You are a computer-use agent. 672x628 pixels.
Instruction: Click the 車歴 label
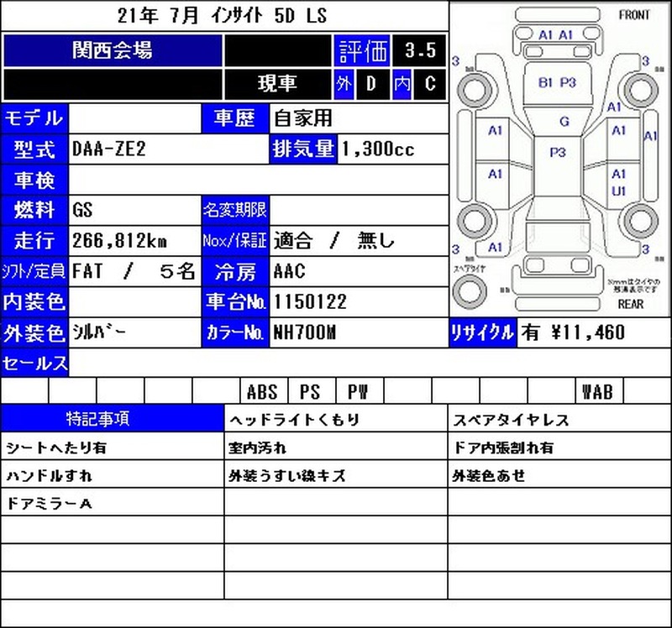pos(235,118)
